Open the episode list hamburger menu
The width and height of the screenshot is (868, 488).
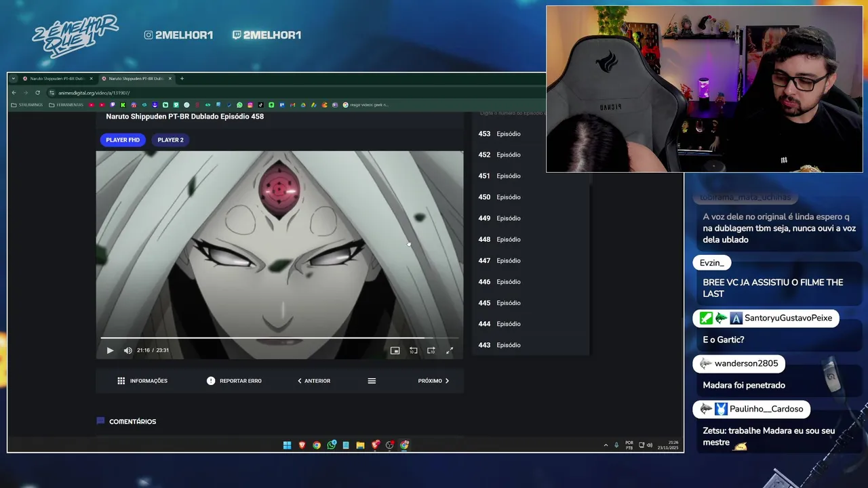[x=372, y=381]
